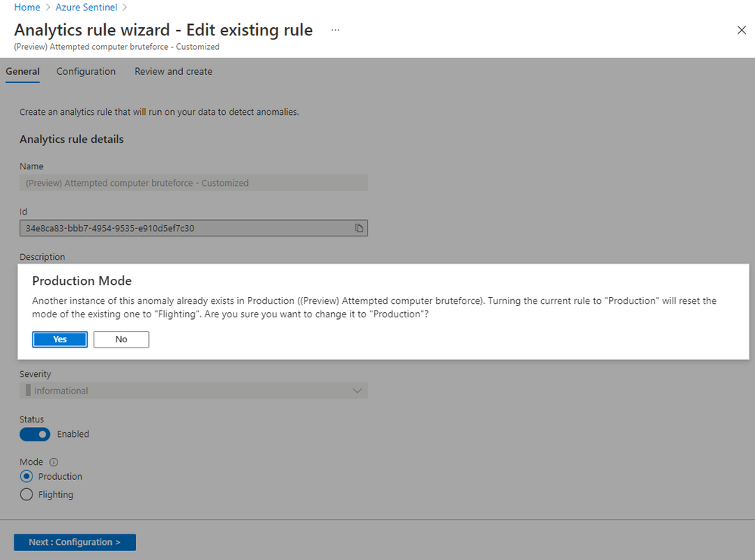Click the chevron after Azure Sentinel breadcrumb
This screenshot has width=755, height=560.
(126, 7)
